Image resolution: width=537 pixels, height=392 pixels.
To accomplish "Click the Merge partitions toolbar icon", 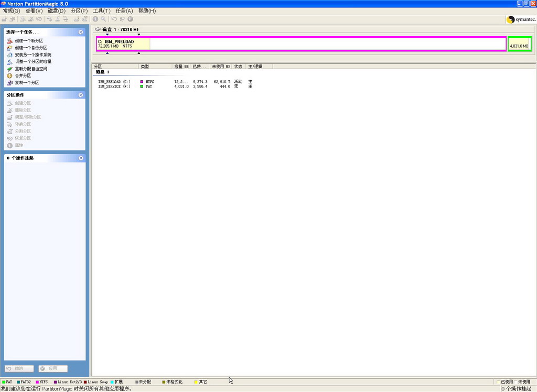I will 76,19.
